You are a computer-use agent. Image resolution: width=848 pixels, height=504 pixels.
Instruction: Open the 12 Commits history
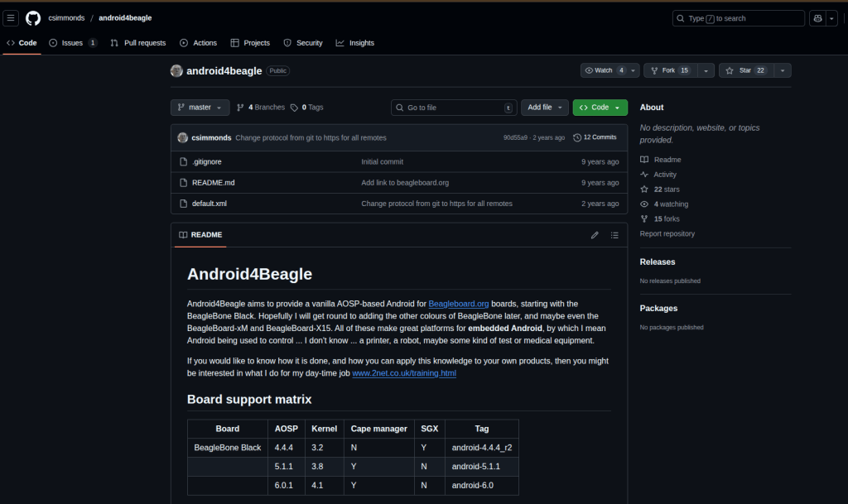click(x=595, y=137)
